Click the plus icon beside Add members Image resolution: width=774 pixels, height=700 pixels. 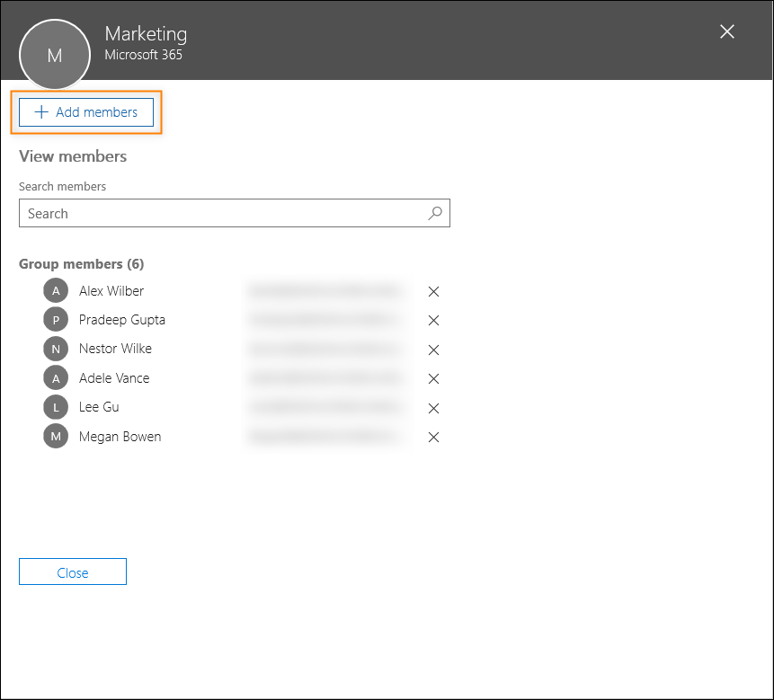point(40,111)
